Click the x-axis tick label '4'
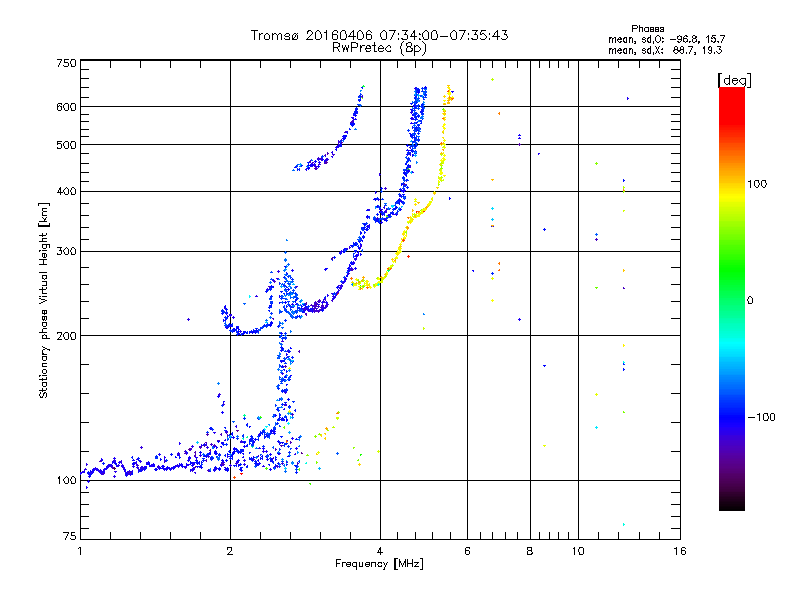 click(380, 551)
